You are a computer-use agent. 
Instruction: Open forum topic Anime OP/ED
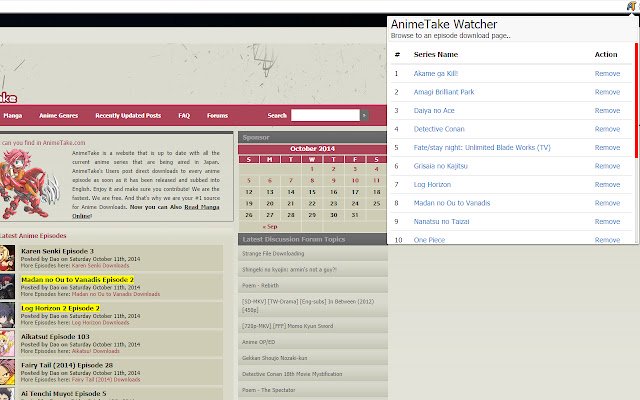click(x=259, y=342)
